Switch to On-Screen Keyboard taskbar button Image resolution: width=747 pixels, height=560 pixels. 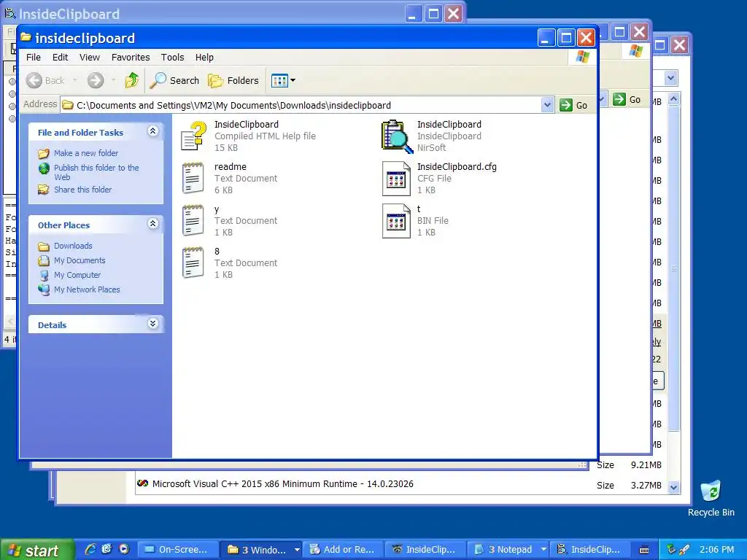(x=179, y=550)
